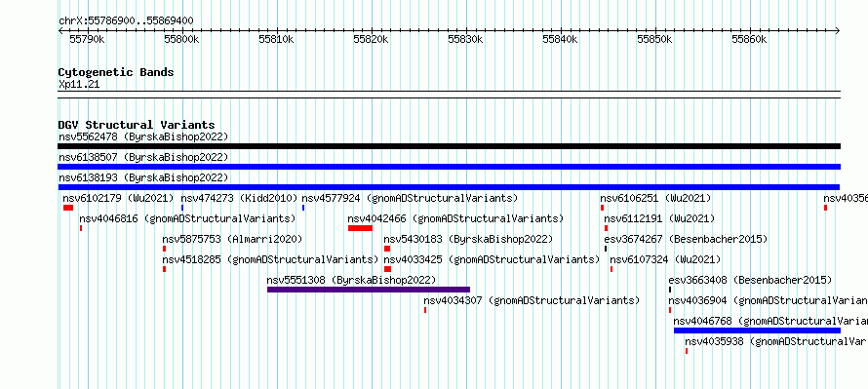Image resolution: width=868 pixels, height=389 pixels.
Task: Open the esv3663408 (Besenbacher2015) label
Action: click(750, 280)
